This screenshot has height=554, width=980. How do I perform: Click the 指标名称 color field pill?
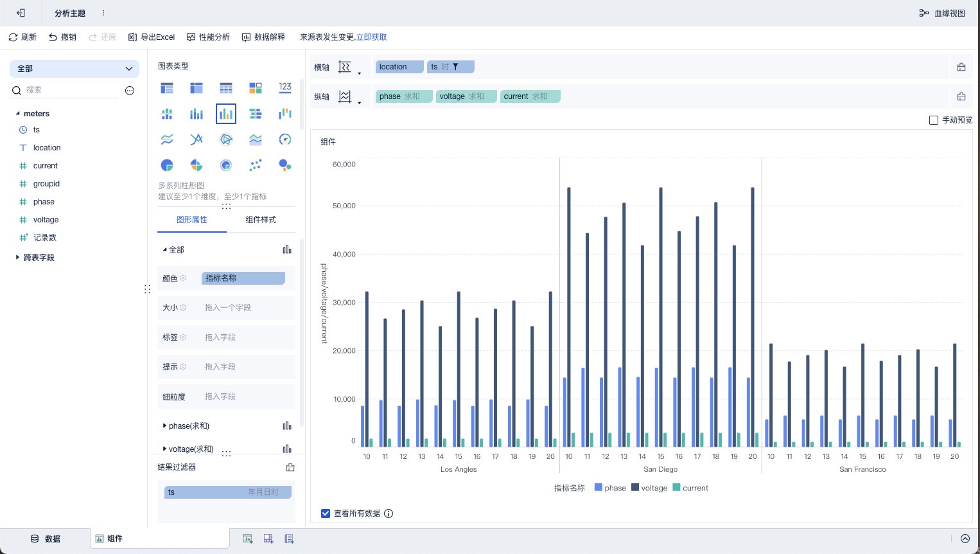pos(243,278)
